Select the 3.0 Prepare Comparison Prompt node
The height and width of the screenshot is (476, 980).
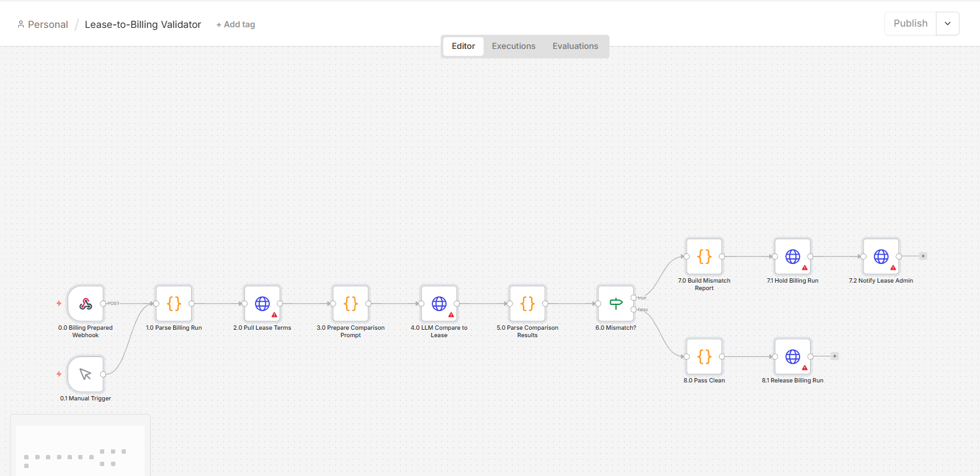coord(351,304)
